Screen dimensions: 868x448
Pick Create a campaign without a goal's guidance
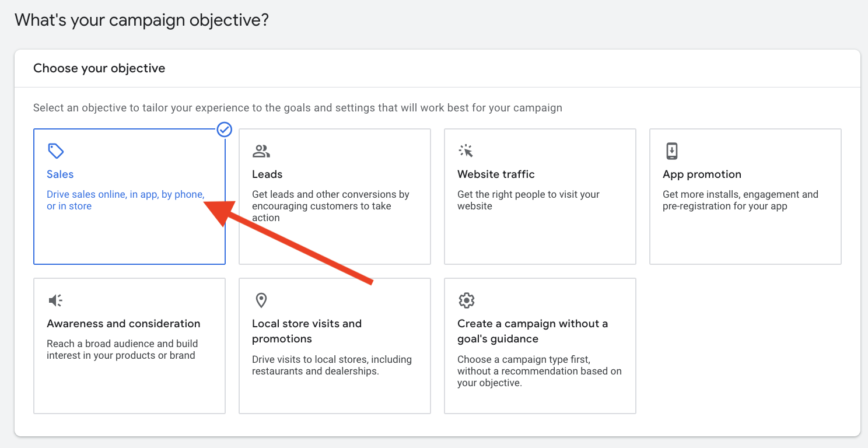[533, 331]
